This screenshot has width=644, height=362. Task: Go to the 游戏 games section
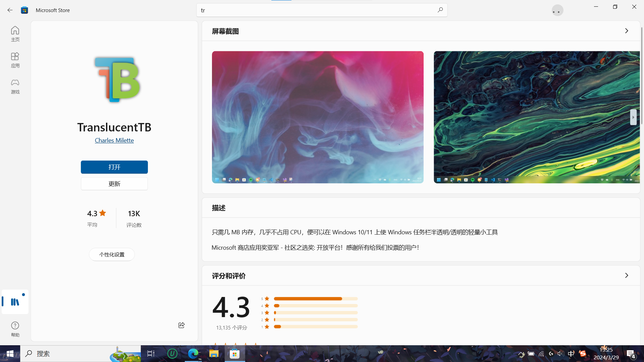(15, 86)
